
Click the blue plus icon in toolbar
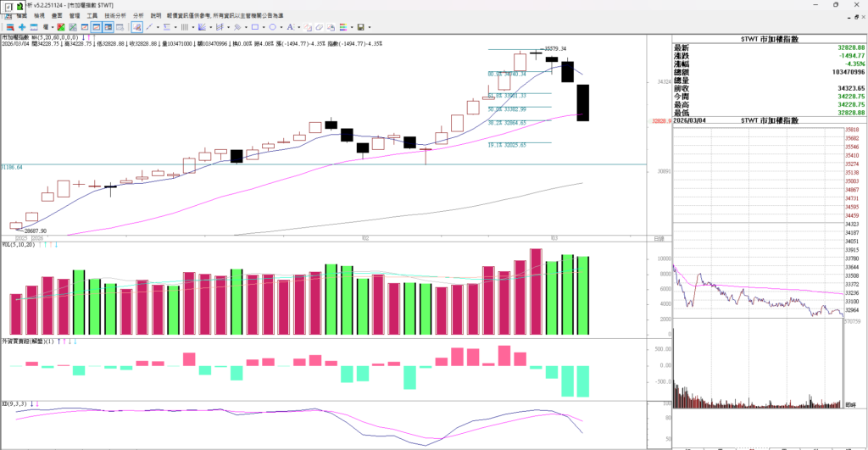point(22,27)
